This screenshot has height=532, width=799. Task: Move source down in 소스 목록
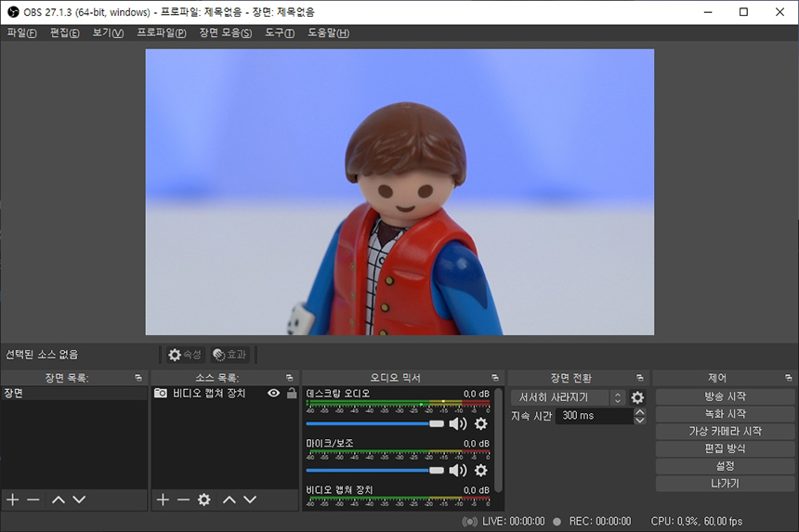[x=250, y=500]
